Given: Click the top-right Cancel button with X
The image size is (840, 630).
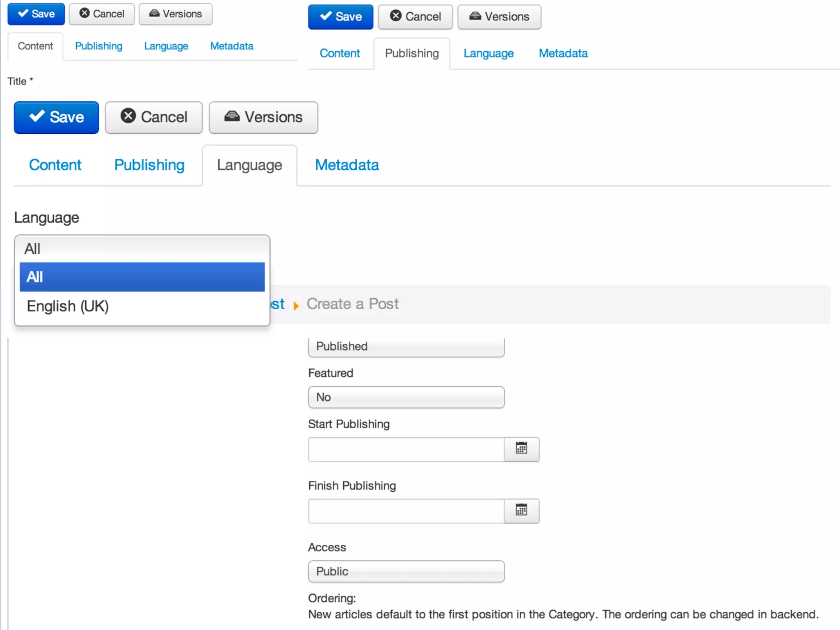Looking at the screenshot, I should 415,16.
